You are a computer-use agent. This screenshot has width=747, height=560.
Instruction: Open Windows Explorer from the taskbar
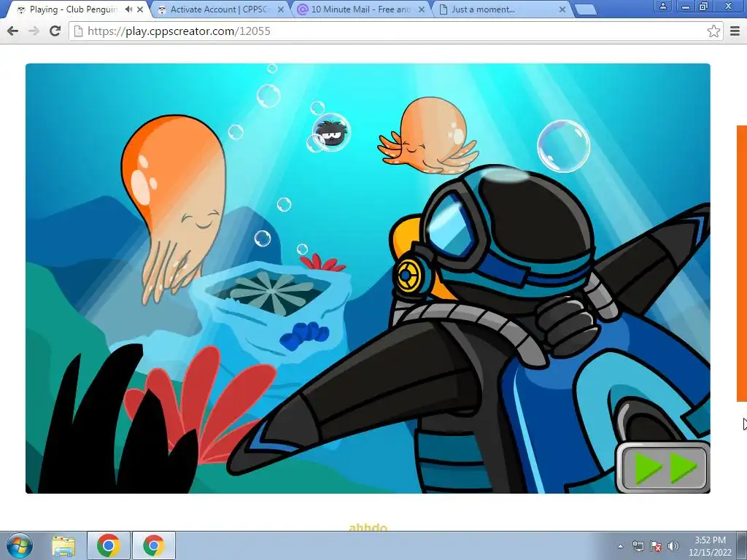pos(63,545)
